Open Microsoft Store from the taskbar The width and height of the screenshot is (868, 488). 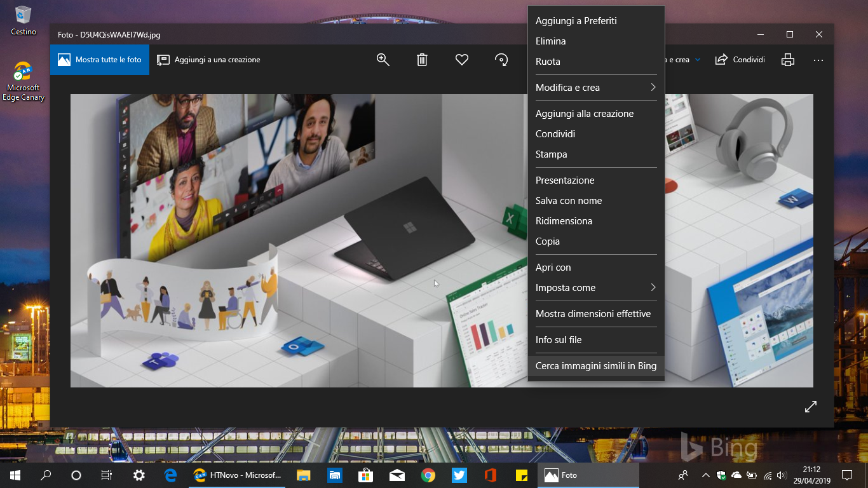click(x=365, y=475)
